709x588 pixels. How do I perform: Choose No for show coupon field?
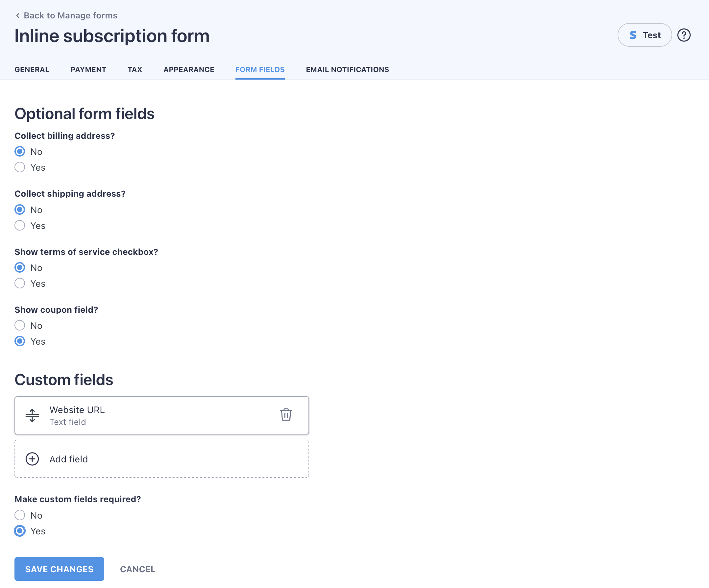[x=20, y=325]
